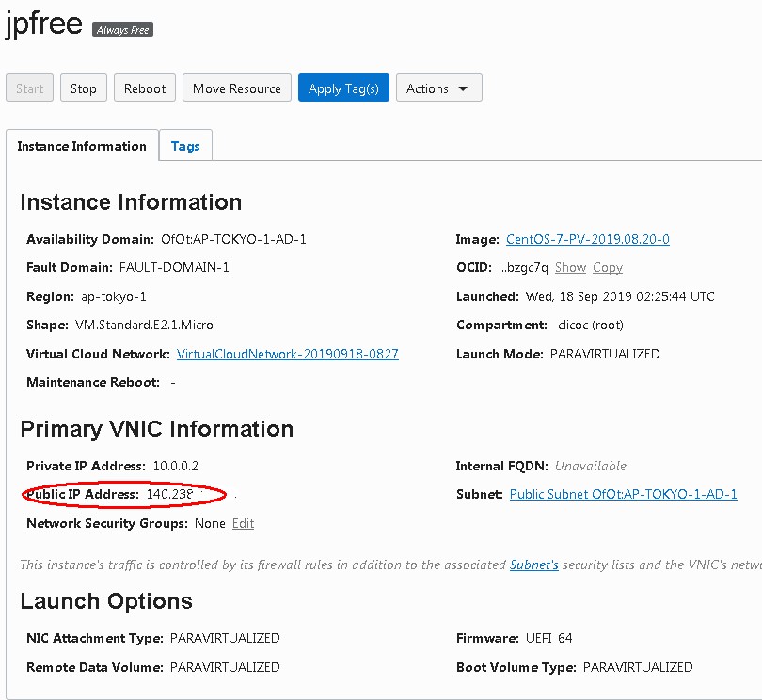Image resolution: width=762 pixels, height=700 pixels.
Task: Open the CentOS-7-PV-2019.08.20-0 image link
Action: (x=588, y=239)
